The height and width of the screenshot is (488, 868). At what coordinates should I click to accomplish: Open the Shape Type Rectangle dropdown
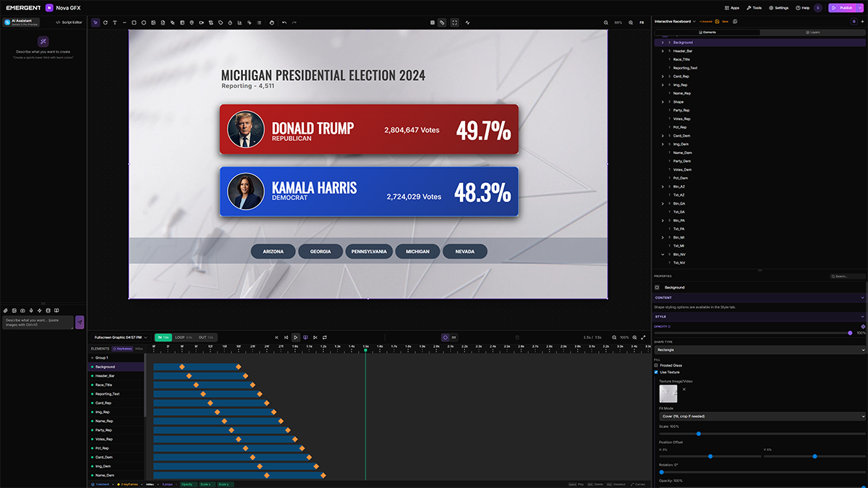(761, 350)
